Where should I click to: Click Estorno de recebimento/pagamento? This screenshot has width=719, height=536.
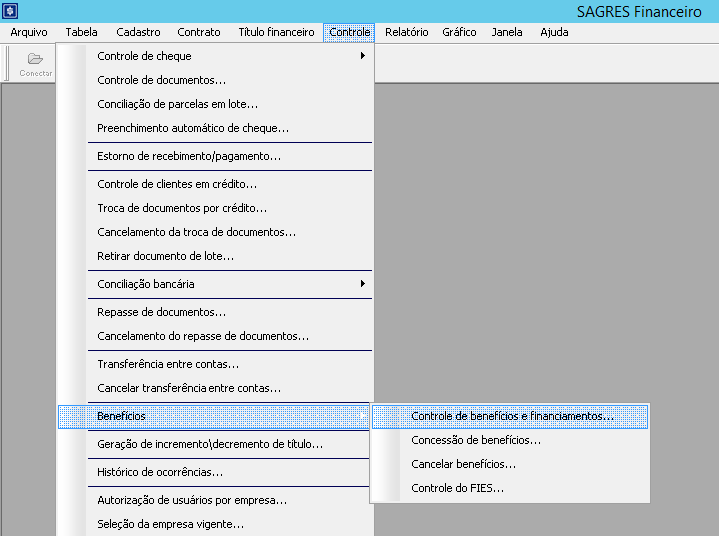pos(188,156)
